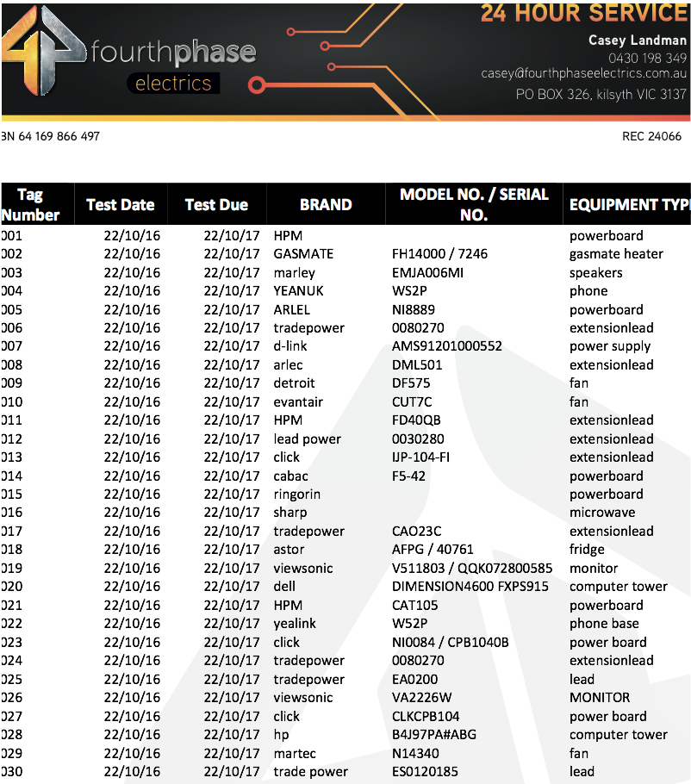Select model 'N14340'
This screenshot has width=691, height=784.
tap(415, 753)
